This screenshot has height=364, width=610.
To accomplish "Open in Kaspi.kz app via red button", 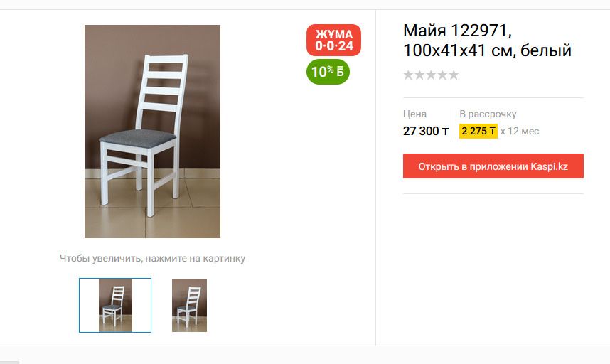I will [493, 166].
